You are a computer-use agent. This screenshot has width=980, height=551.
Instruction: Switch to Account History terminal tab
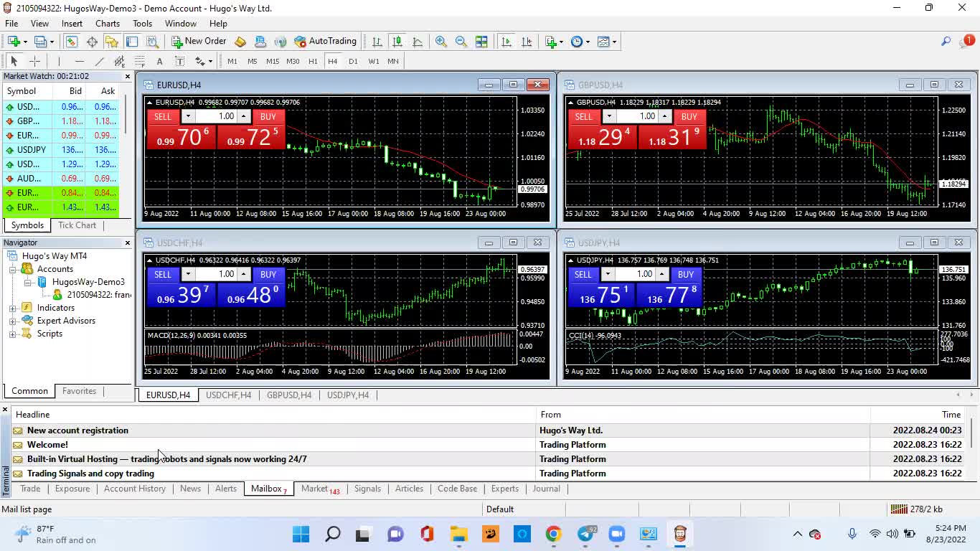pos(134,489)
